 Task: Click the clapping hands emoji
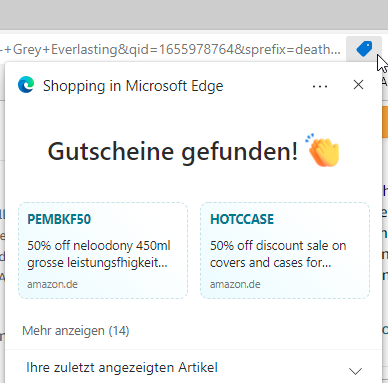point(323,150)
